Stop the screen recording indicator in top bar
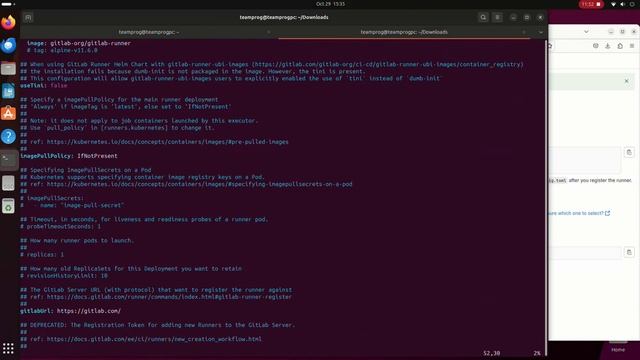 [591, 4]
